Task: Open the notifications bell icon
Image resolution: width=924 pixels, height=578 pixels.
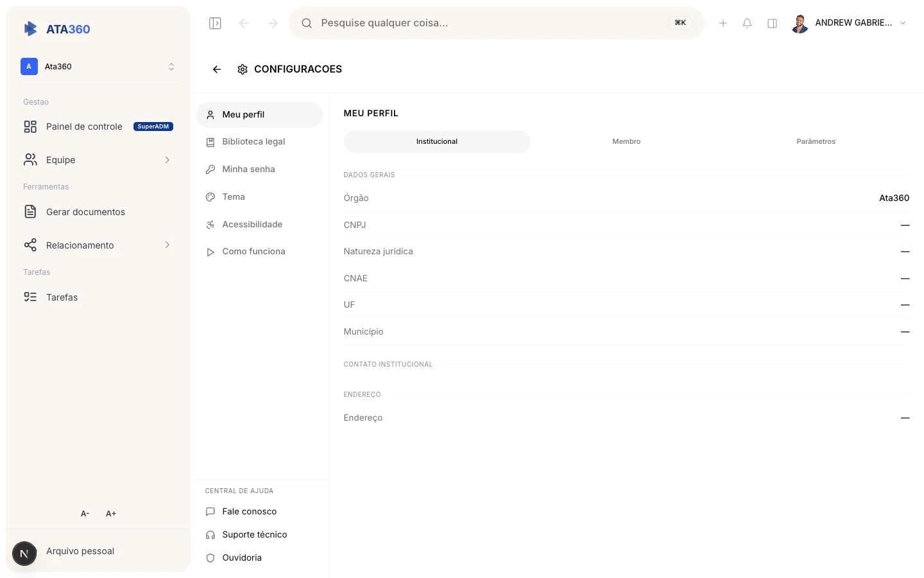Action: (x=747, y=22)
